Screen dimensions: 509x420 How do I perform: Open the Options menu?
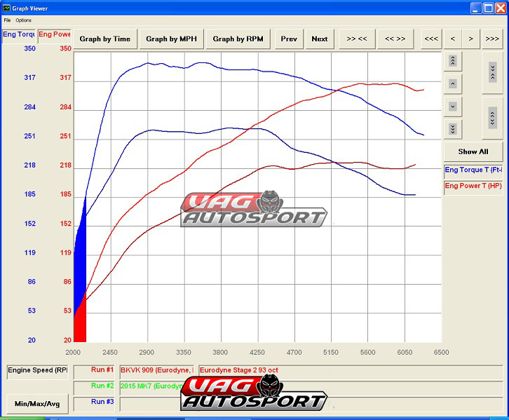coord(23,20)
